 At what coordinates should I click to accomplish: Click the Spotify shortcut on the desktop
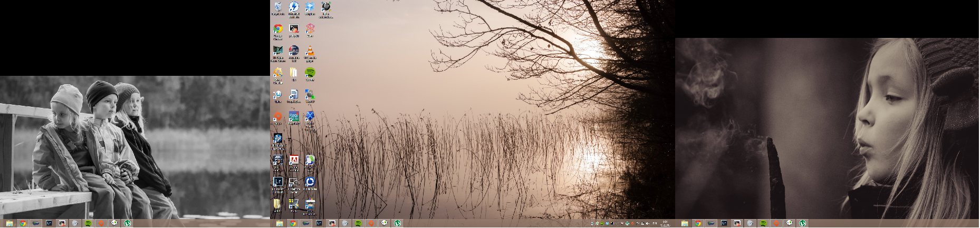pyautogui.click(x=310, y=73)
